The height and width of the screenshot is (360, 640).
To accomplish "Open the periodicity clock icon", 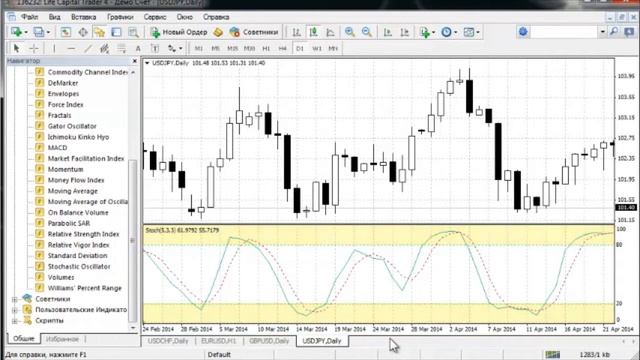I will (447, 32).
